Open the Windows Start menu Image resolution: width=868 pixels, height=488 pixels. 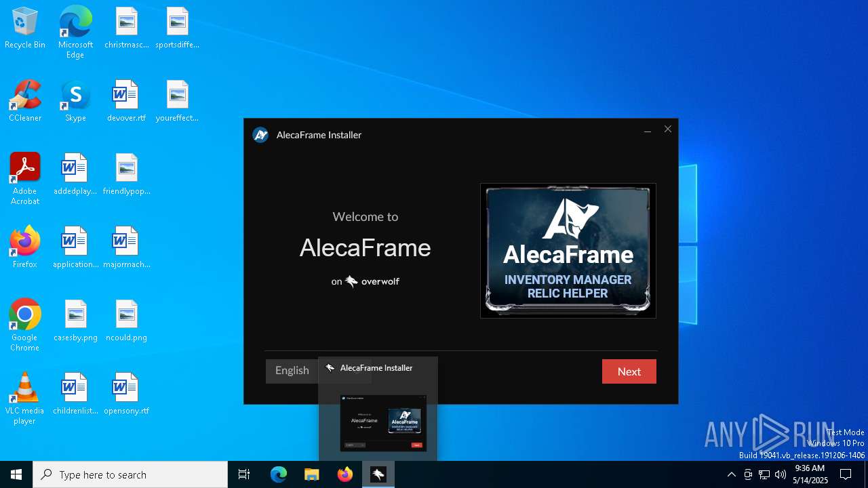click(16, 474)
